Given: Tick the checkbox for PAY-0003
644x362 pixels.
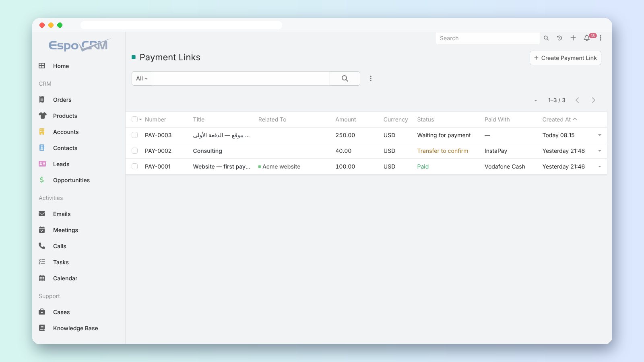Looking at the screenshot, I should pyautogui.click(x=135, y=135).
